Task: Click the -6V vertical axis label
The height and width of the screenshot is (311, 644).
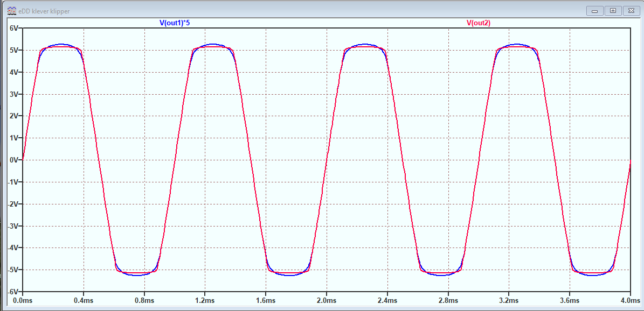Action: click(12, 292)
